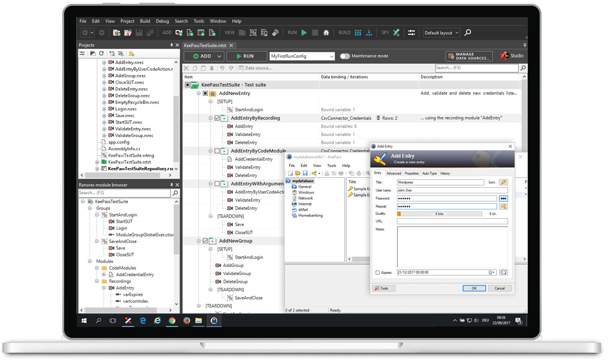608x364 pixels.
Task: Click the green Run play icon in toolbar
Action: tap(304, 33)
